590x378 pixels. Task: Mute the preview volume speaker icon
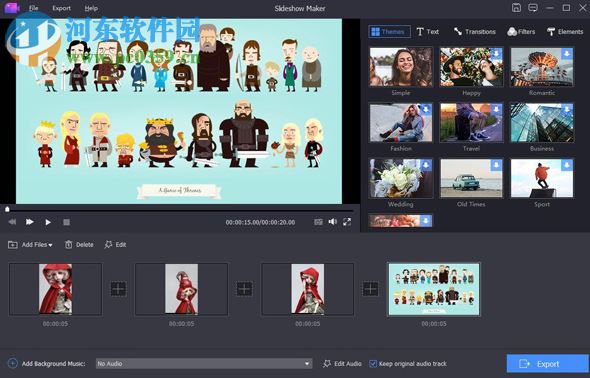333,222
